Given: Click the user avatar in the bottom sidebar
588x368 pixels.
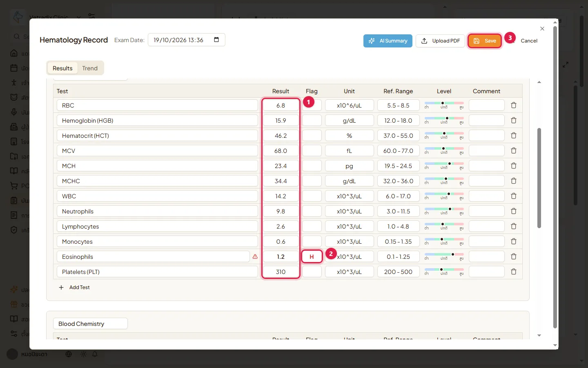Looking at the screenshot, I should (12, 354).
